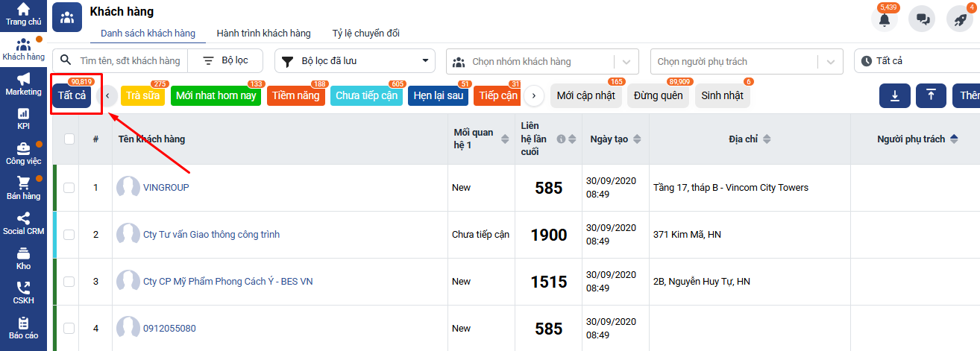The image size is (980, 351).
Task: Click address Tầng 17, tháp B - Vincom City Towers
Action: tap(730, 188)
